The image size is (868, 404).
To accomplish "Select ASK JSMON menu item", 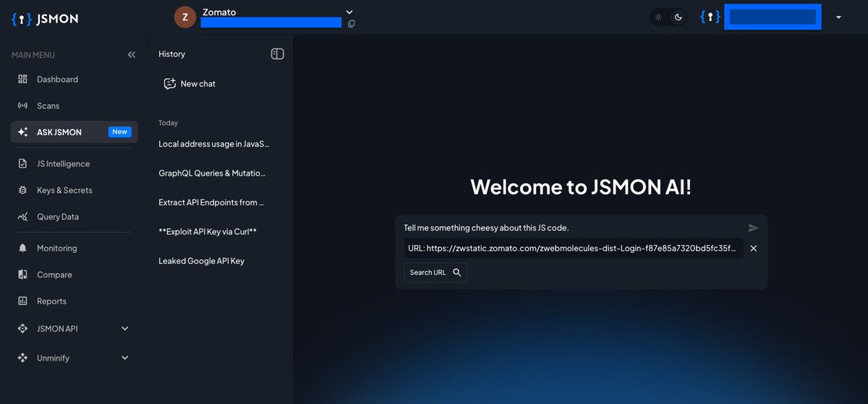I will pyautogui.click(x=74, y=132).
